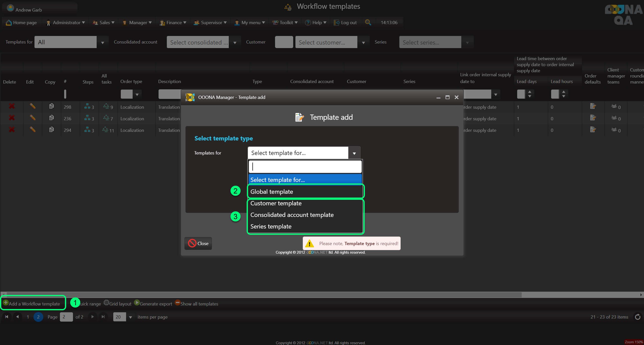Click the delete icon for template 298

click(x=12, y=106)
